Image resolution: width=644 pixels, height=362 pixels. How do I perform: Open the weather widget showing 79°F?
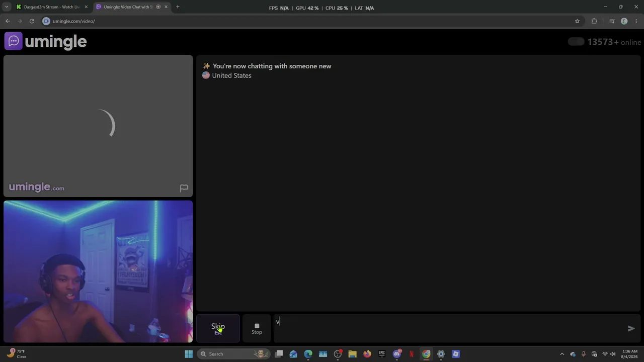(x=16, y=354)
